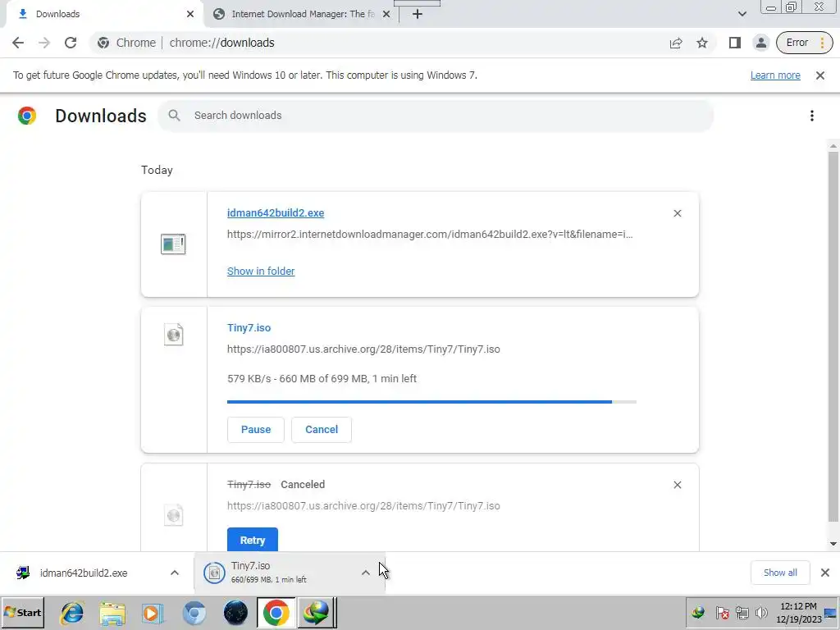
Task: Dismiss the Windows 7 update notice
Action: point(820,75)
